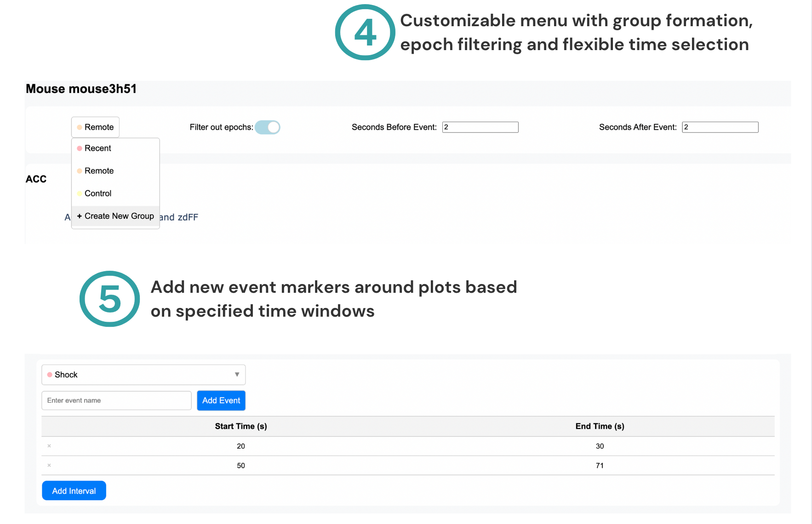Select Recent from the group menu
Screen dimensions: 812x524
pyautogui.click(x=97, y=148)
